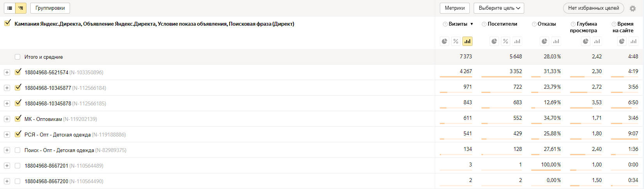Show pie chart for Отказы column
This screenshot has height=189, width=644.
pos(544,41)
